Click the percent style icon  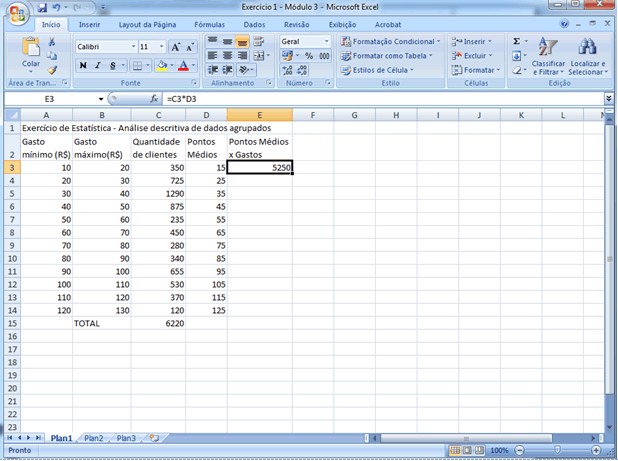click(309, 56)
